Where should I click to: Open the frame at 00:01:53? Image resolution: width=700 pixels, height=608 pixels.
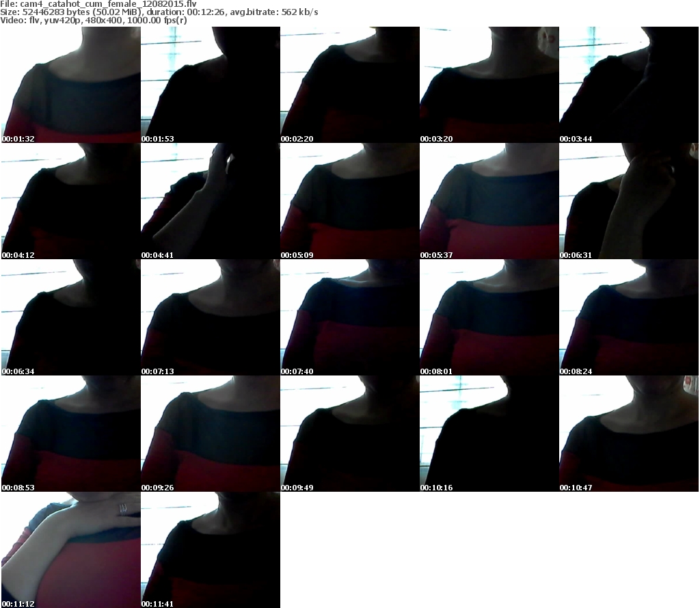[x=211, y=85]
